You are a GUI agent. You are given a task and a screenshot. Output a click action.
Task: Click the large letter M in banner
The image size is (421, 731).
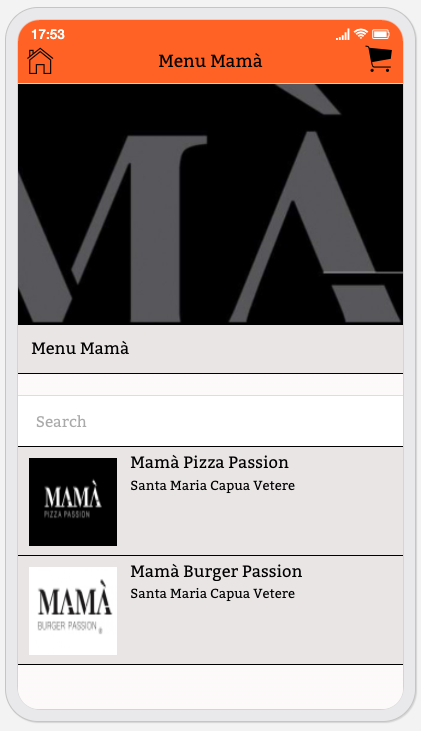(117, 228)
